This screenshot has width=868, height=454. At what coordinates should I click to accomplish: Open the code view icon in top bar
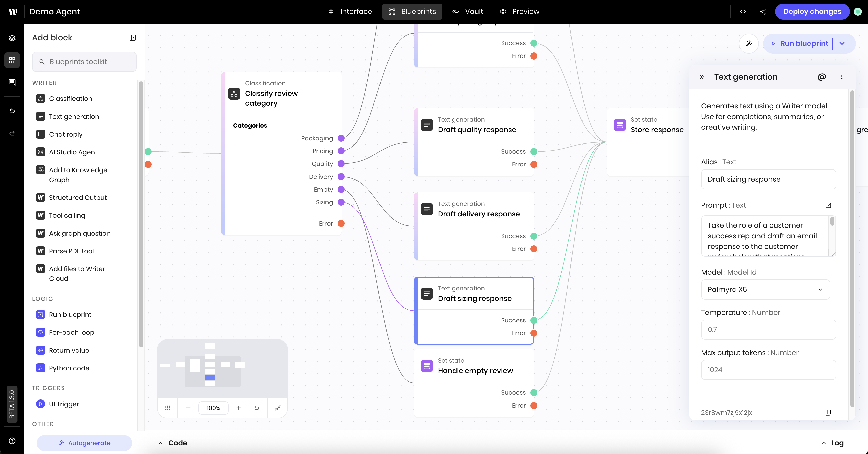point(743,12)
